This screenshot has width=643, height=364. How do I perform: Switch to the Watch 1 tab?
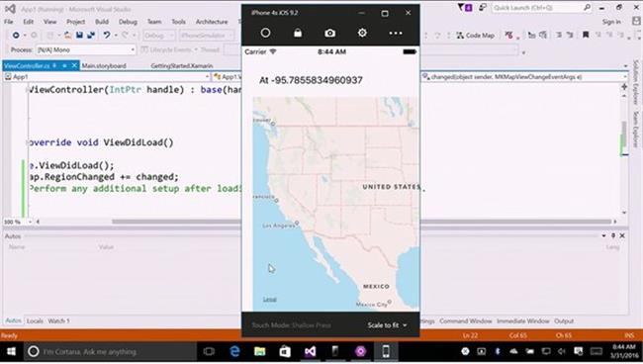click(x=58, y=320)
